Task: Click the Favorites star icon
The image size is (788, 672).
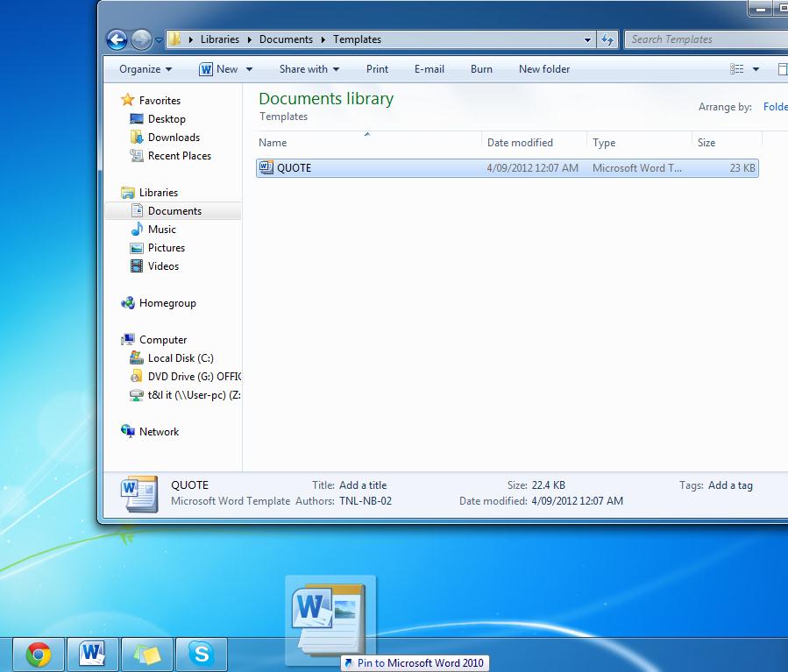Action: (x=128, y=100)
